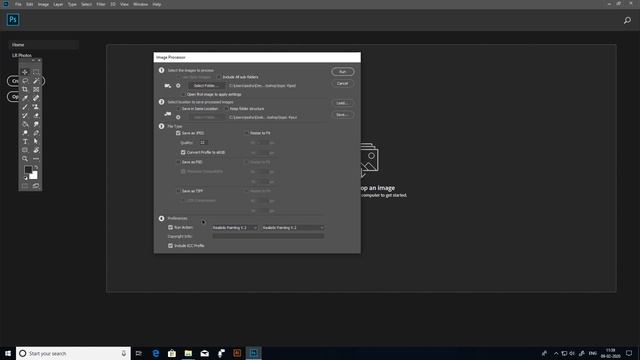Image resolution: width=640 pixels, height=360 pixels.
Task: Click the Photoshop Ps home logo
Action: pyautogui.click(x=13, y=20)
